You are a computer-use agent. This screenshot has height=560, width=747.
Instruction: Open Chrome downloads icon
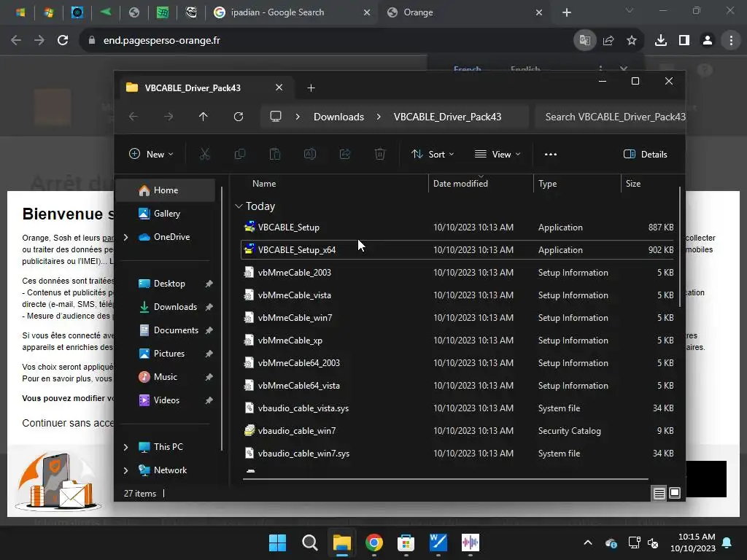pyautogui.click(x=661, y=41)
